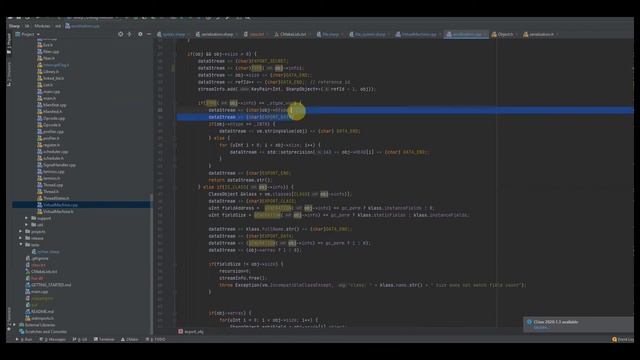Click the line with return dataStream.str()
The image size is (640, 360).
pos(240,180)
